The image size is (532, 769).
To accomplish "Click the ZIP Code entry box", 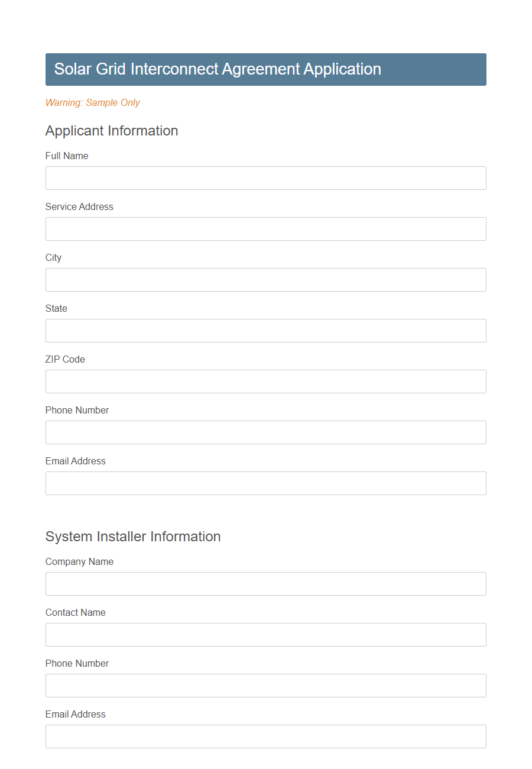I will pyautogui.click(x=266, y=382).
